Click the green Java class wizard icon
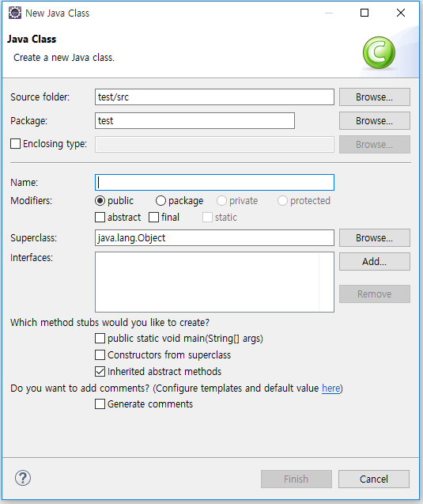The width and height of the screenshot is (423, 504). pos(379,52)
